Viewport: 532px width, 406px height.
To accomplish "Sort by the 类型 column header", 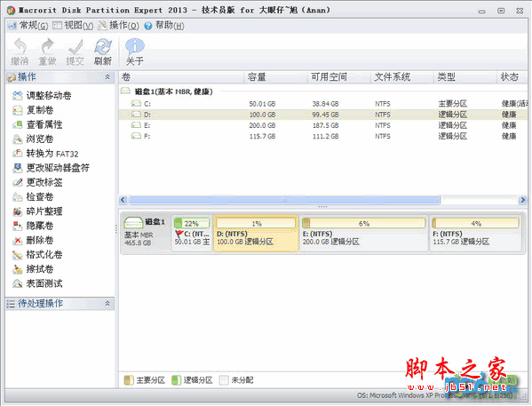I will coord(465,77).
